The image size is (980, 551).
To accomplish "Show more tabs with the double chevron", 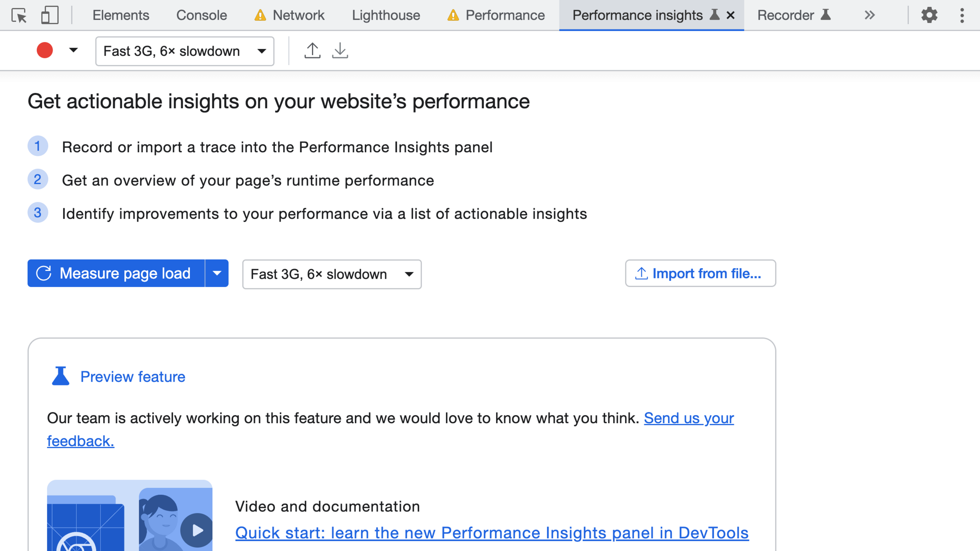I will pos(869,16).
